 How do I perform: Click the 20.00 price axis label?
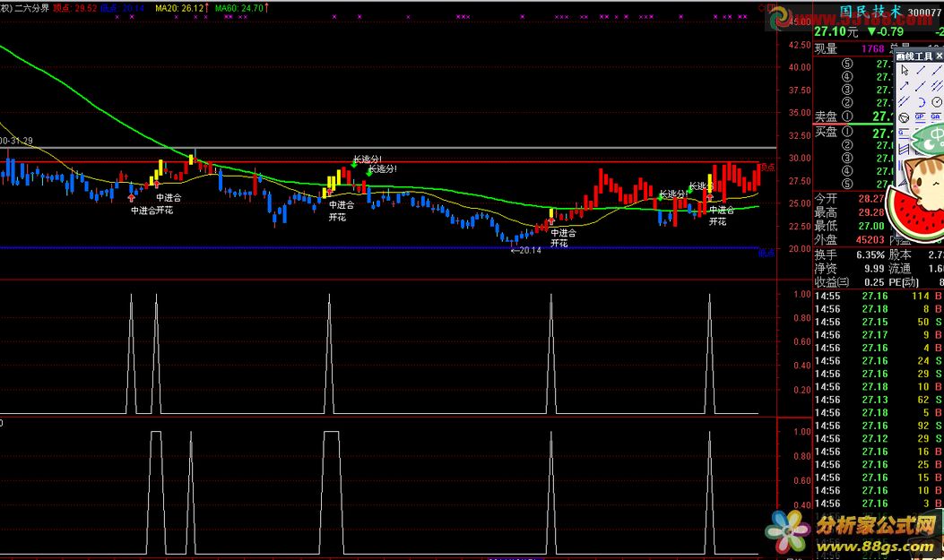pos(800,248)
